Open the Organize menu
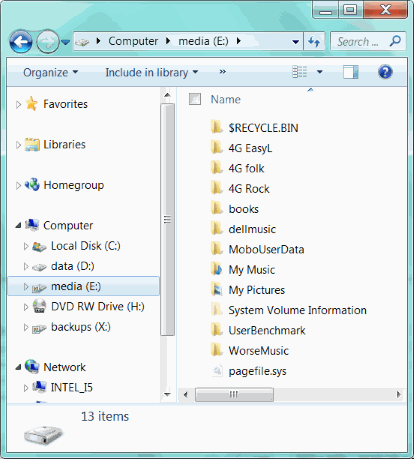Image resolution: width=414 pixels, height=459 pixels. (50, 72)
